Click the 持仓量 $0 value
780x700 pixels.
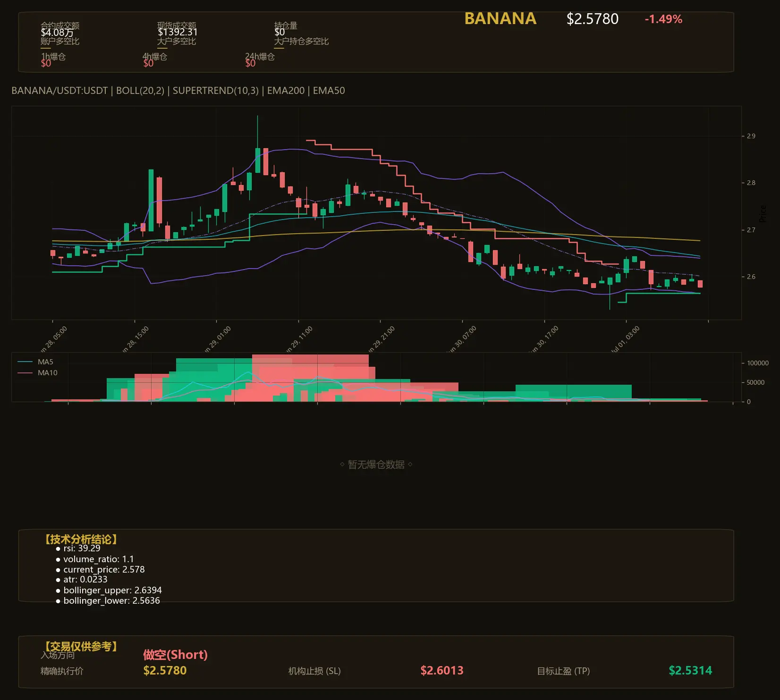(x=280, y=32)
